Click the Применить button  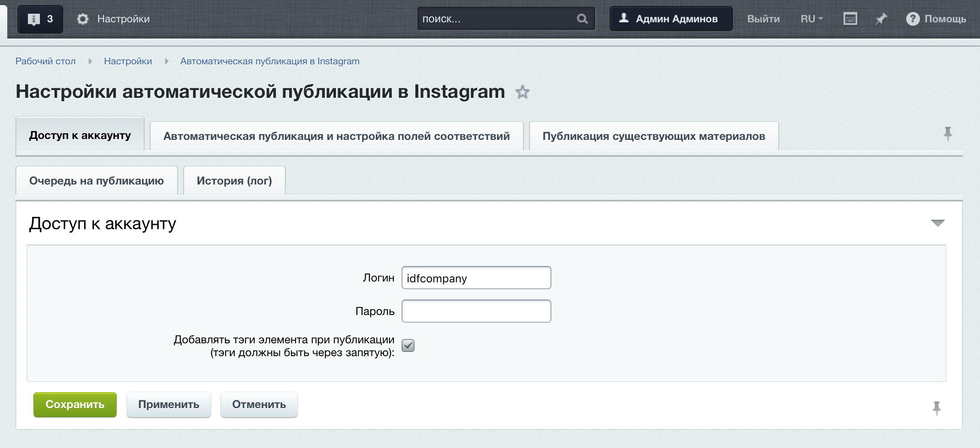[169, 405]
